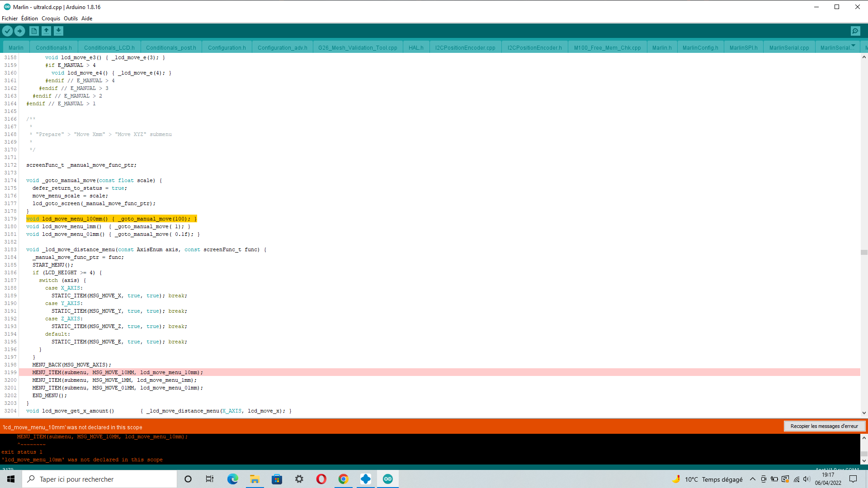Expand hidden system tray icons chevron

(752, 479)
